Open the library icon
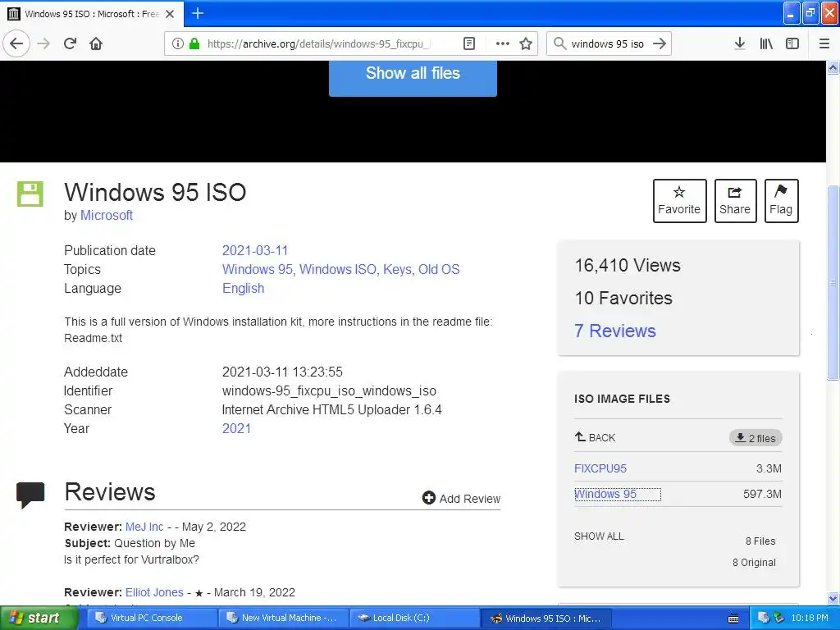This screenshot has height=630, width=840. [766, 43]
